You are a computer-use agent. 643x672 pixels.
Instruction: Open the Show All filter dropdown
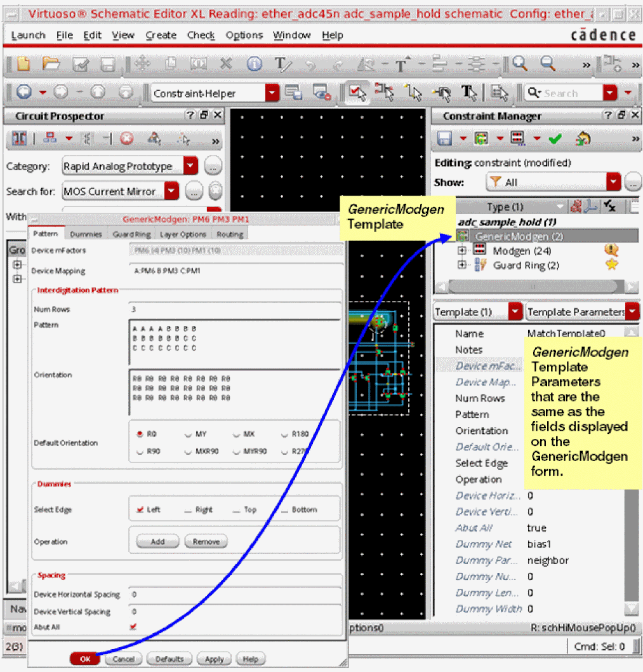(x=613, y=182)
